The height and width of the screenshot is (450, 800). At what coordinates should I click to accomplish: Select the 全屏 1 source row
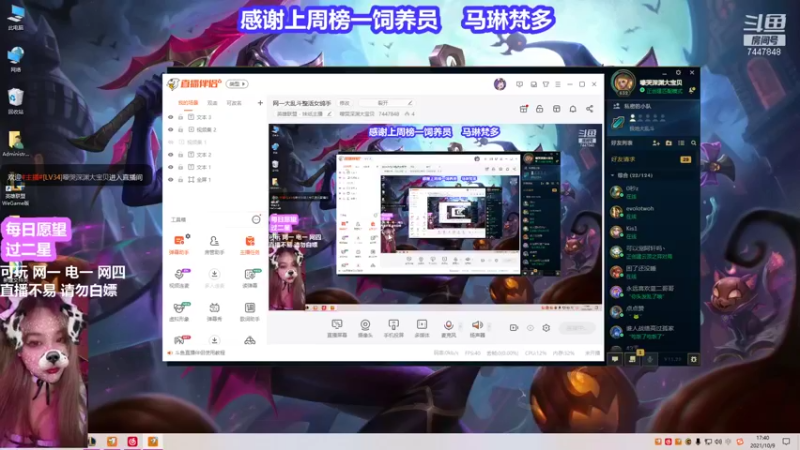pos(214,180)
